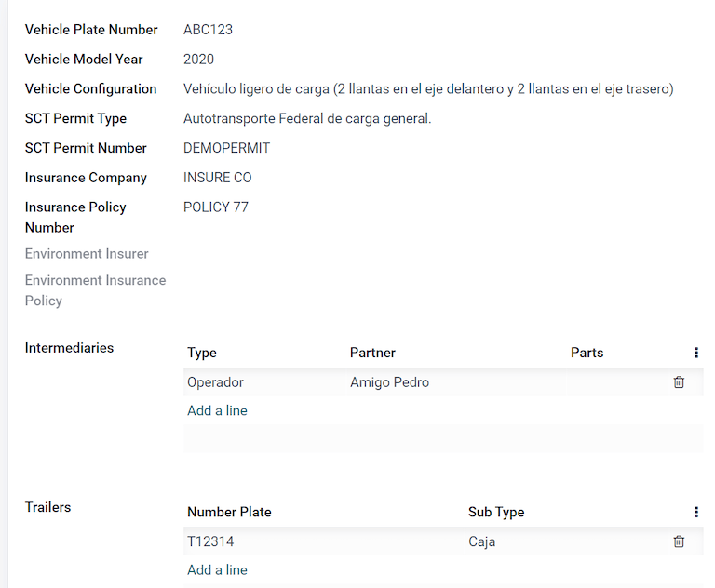Select the Caja sub type cell

coord(559,541)
